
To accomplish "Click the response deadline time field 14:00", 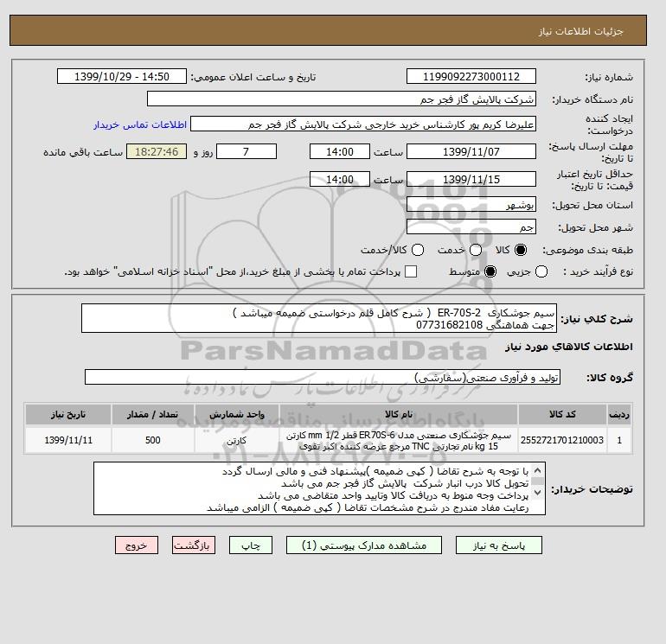I will pyautogui.click(x=340, y=151).
